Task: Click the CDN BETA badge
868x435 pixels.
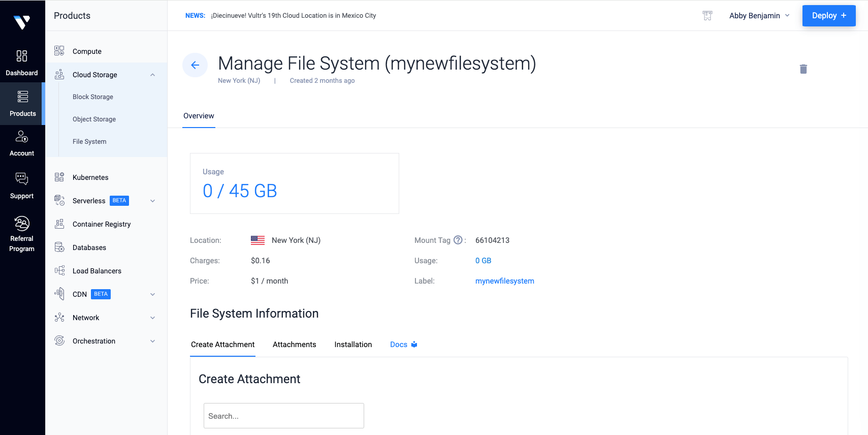Action: point(101,294)
